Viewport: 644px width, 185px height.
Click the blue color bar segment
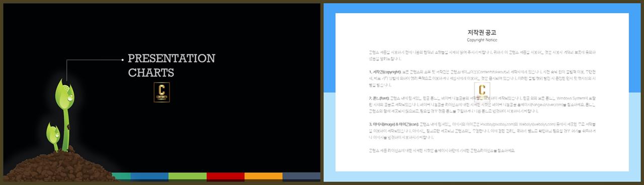[149, 176]
